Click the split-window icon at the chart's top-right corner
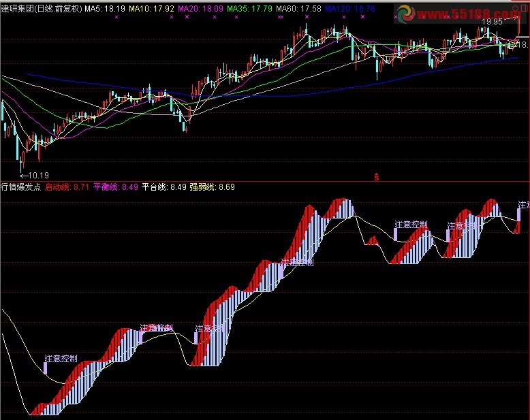This screenshot has width=530, height=420. (525, 8)
